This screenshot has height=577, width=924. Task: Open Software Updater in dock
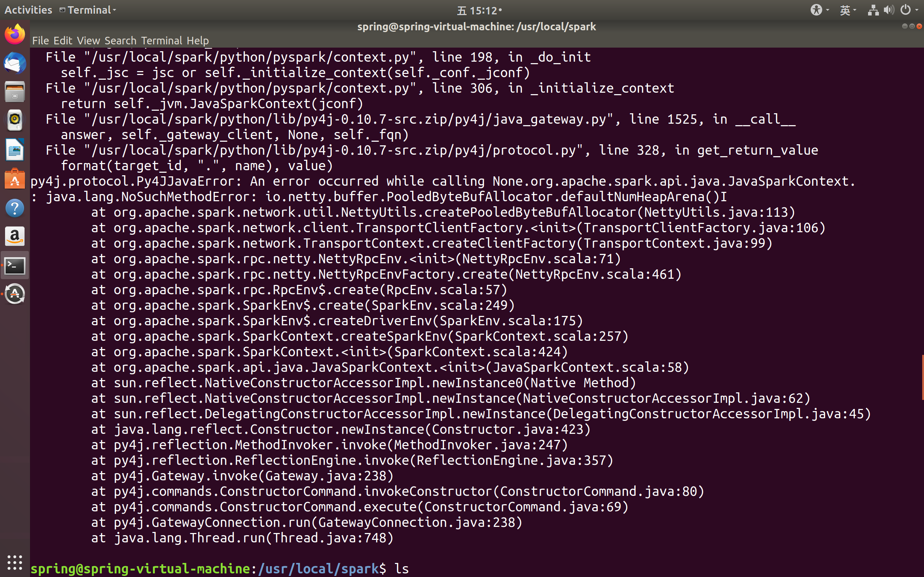(14, 294)
